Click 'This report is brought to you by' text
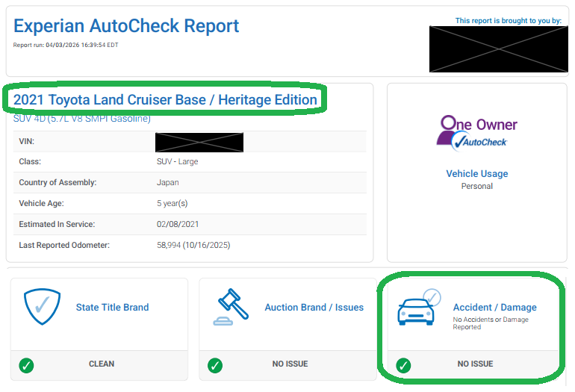This screenshot has width=575, height=392. [509, 21]
